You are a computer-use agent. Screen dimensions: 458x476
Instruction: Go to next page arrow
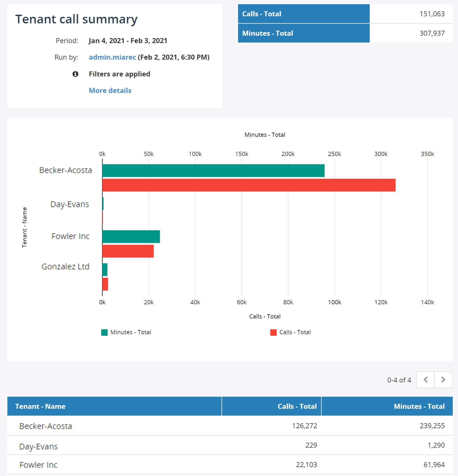443,380
